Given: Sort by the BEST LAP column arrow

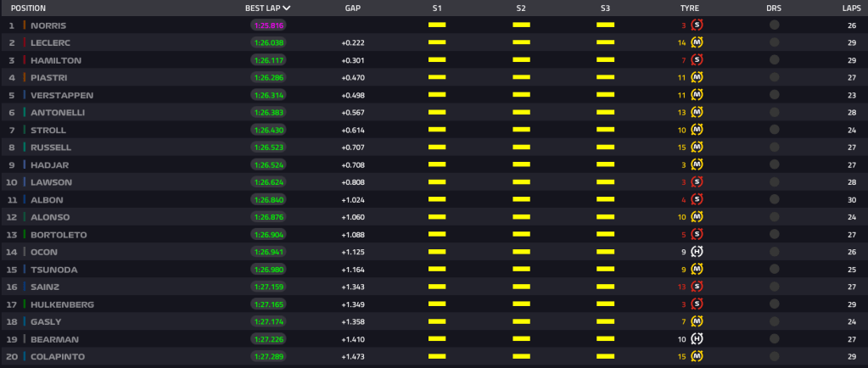Looking at the screenshot, I should click(x=286, y=8).
